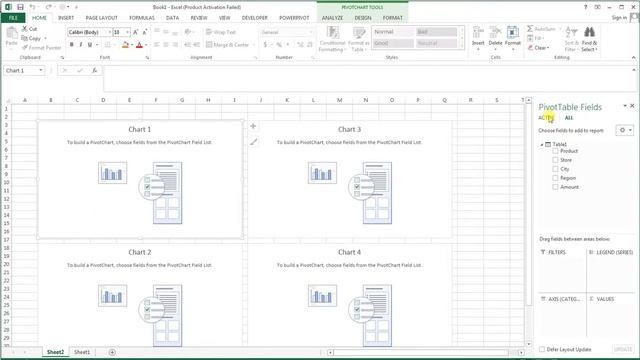The width and height of the screenshot is (640, 360).
Task: Open PivotTable Fields pane options arrow
Action: pyautogui.click(x=624, y=106)
